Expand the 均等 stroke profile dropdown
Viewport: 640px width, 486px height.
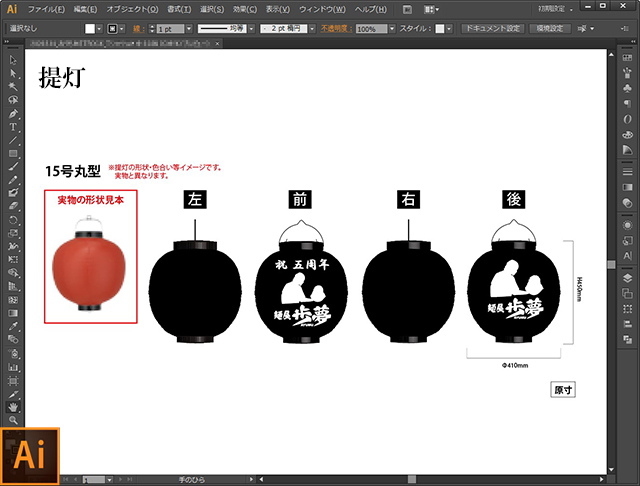click(251, 29)
